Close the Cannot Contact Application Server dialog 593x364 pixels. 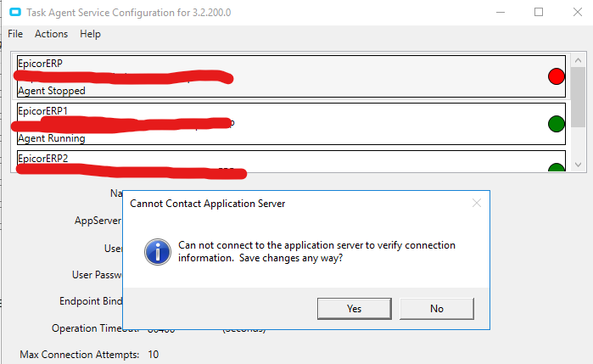coord(477,204)
